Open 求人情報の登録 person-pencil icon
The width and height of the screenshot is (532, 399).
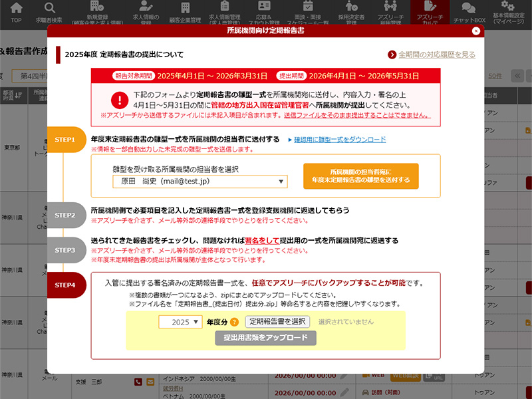point(146,6)
